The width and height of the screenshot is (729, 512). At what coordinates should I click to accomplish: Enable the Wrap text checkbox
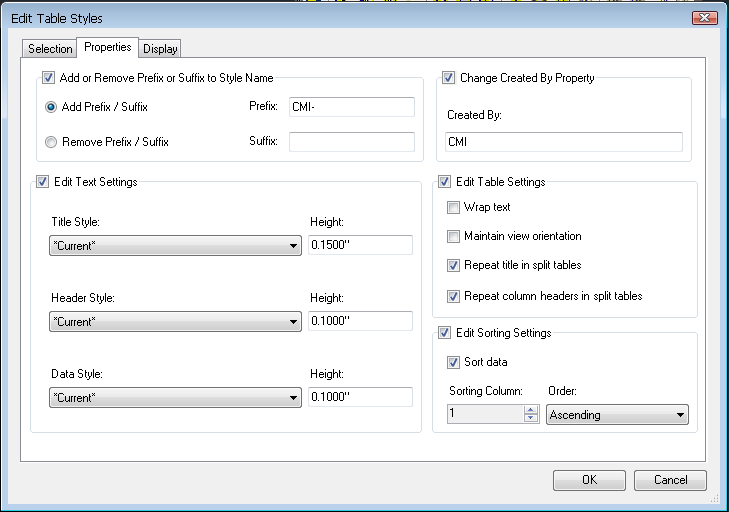[x=454, y=208]
